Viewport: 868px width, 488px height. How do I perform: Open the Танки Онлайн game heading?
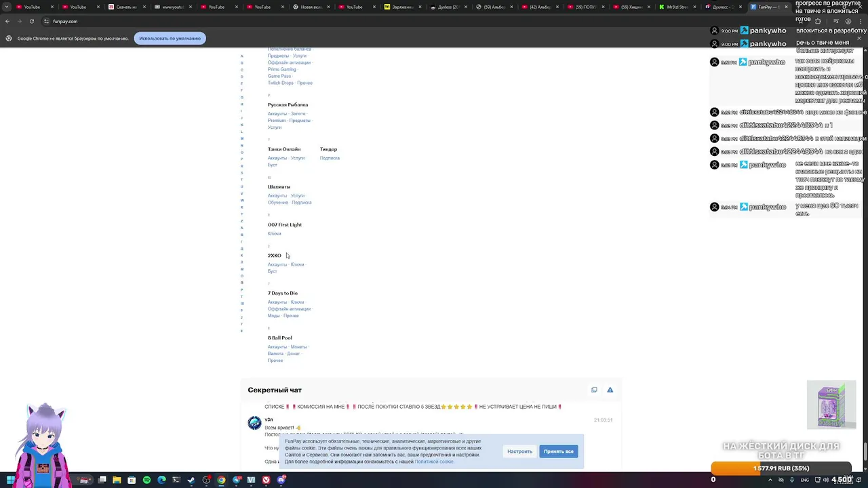283,149
